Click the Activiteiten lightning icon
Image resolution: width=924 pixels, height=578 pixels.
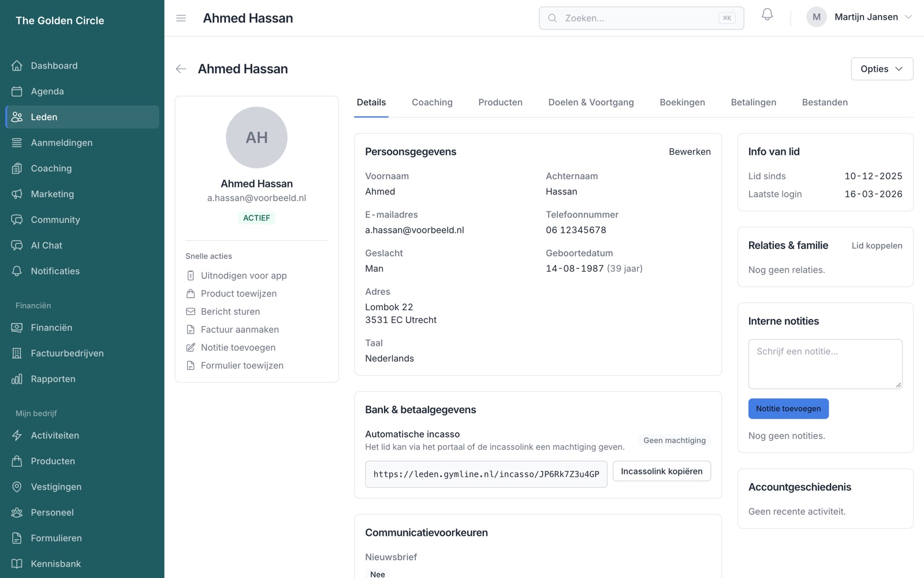17,435
